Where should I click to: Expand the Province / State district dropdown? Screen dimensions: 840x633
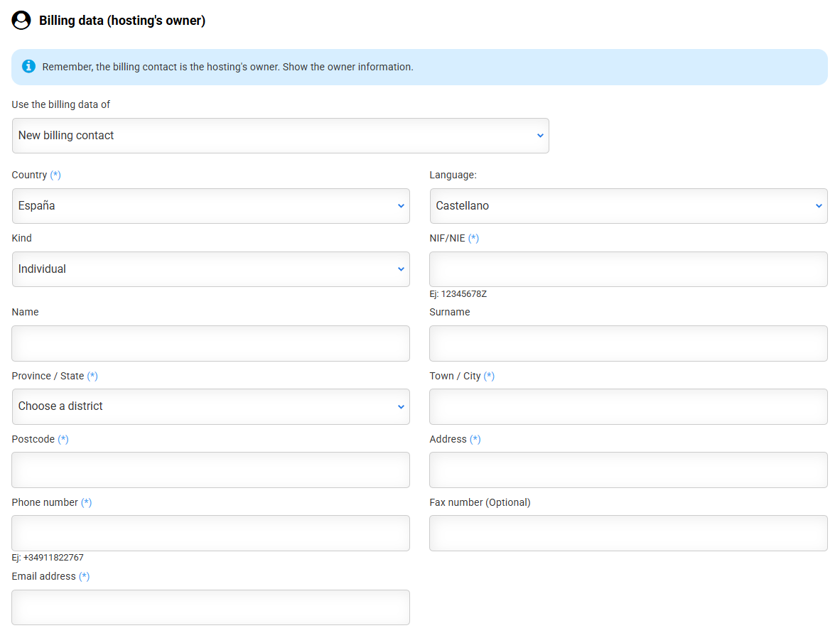click(210, 406)
